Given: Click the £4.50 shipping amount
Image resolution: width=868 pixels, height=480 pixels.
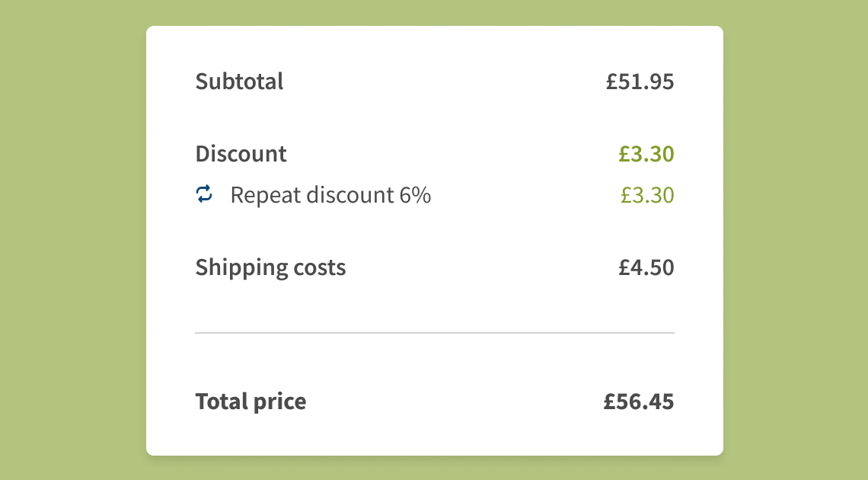Looking at the screenshot, I should click(646, 267).
